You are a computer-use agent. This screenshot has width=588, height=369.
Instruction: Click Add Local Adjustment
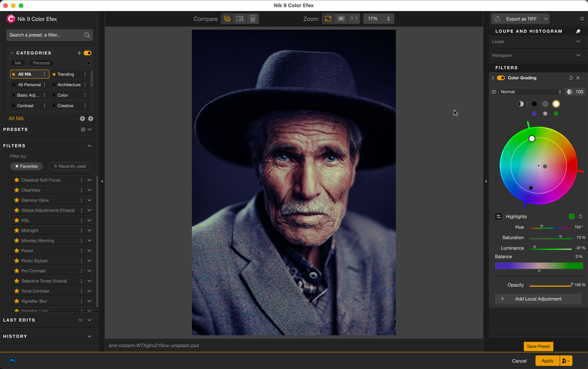point(538,299)
